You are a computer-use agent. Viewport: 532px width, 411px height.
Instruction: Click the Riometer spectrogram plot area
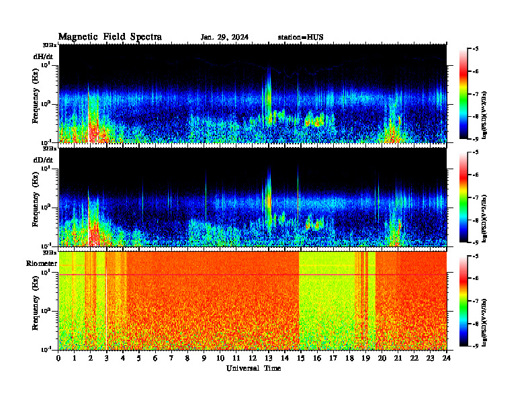coord(253,301)
